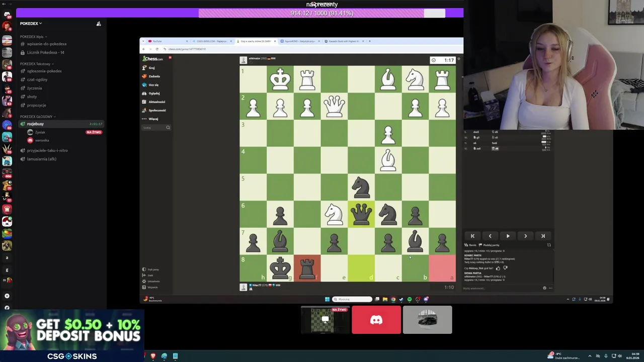The height and width of the screenshot is (362, 644).
Task: Open Oglądaj in Chess.com sidebar
Action: tap(151, 94)
